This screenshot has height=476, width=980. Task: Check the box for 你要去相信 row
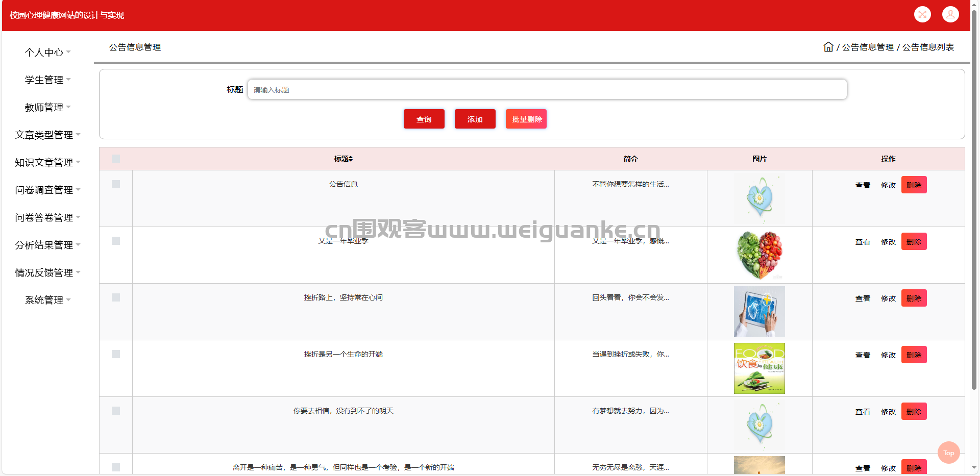coord(116,411)
